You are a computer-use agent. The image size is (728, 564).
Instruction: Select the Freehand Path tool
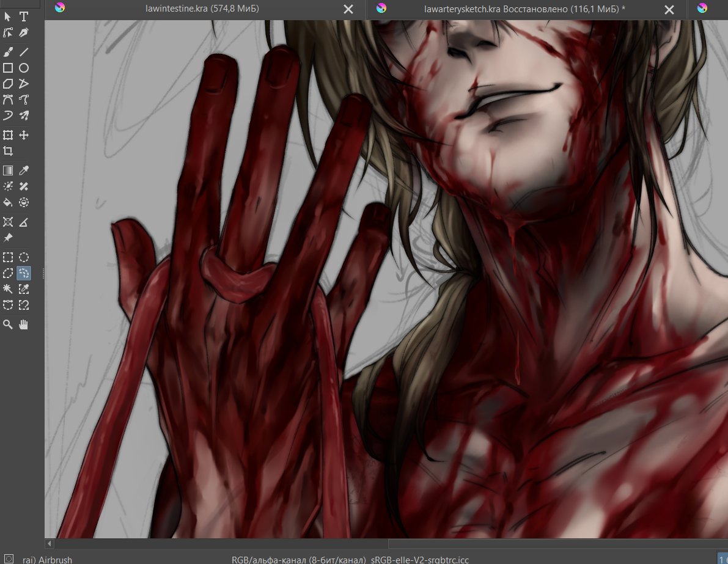pyautogui.click(x=24, y=100)
